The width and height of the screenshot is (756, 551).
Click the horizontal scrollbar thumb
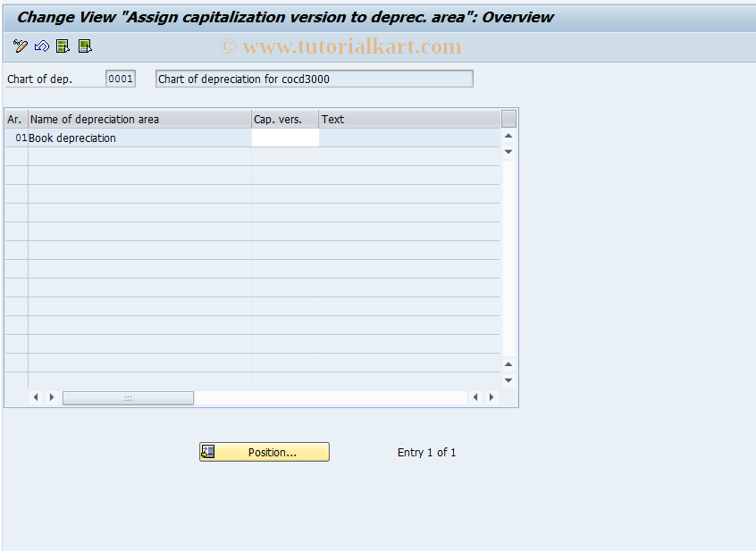(128, 397)
